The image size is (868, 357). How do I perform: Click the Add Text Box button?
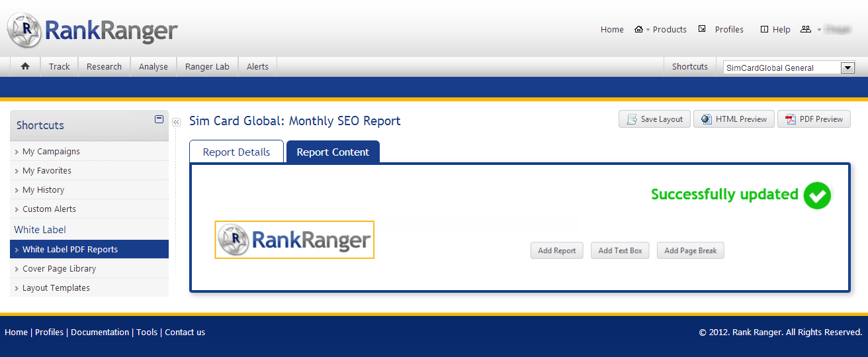coord(620,250)
